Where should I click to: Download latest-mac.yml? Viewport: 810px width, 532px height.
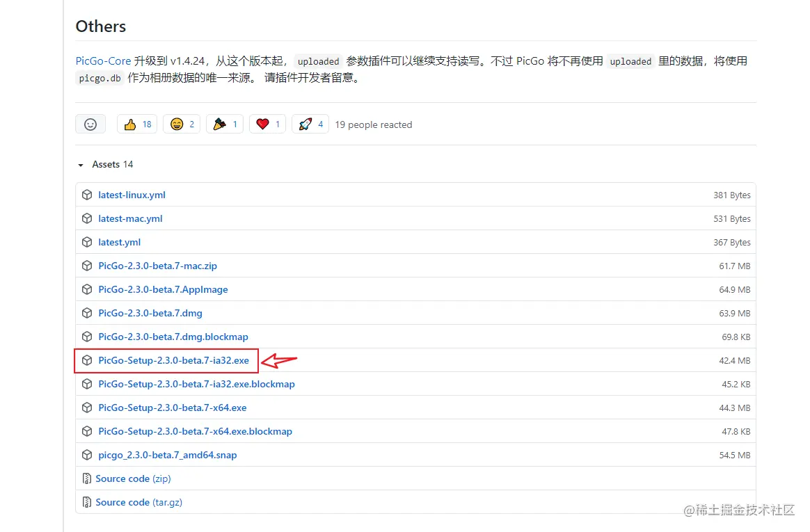pos(130,219)
